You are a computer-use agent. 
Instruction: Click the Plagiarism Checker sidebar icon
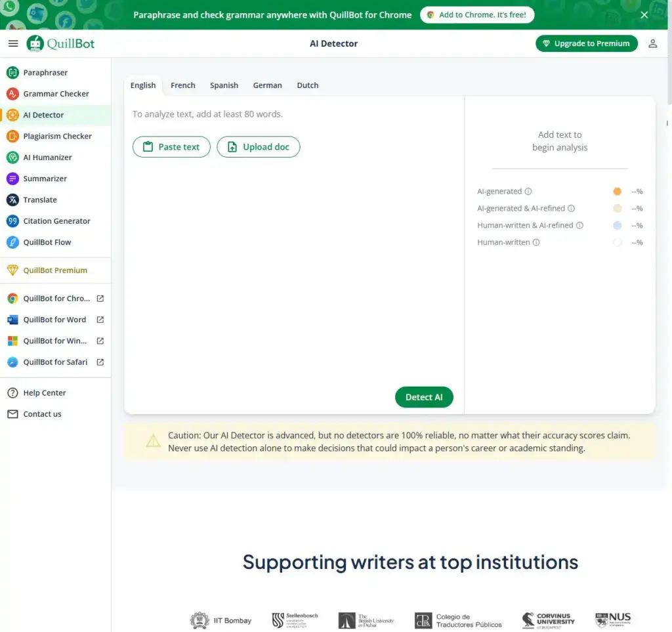[13, 136]
